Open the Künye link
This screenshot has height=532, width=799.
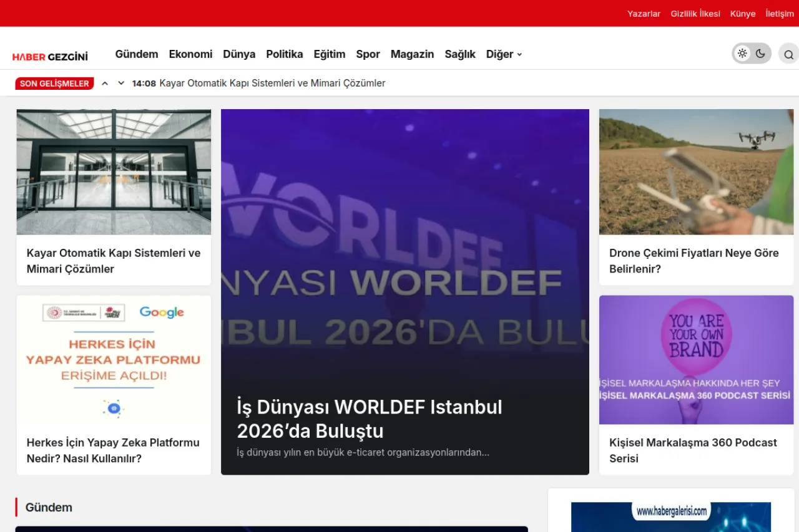(x=743, y=14)
